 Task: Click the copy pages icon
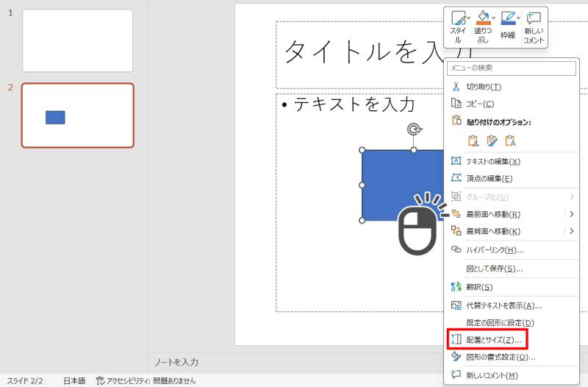click(456, 103)
